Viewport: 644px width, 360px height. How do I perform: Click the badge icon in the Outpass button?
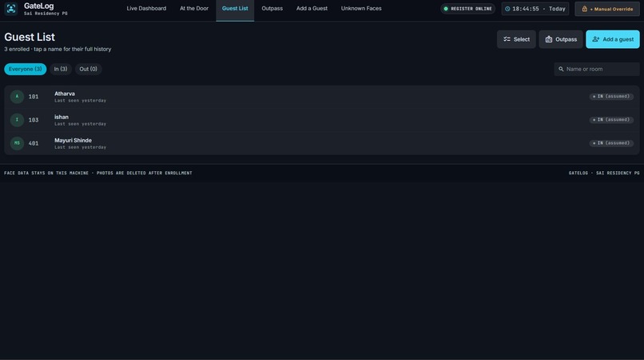[549, 39]
